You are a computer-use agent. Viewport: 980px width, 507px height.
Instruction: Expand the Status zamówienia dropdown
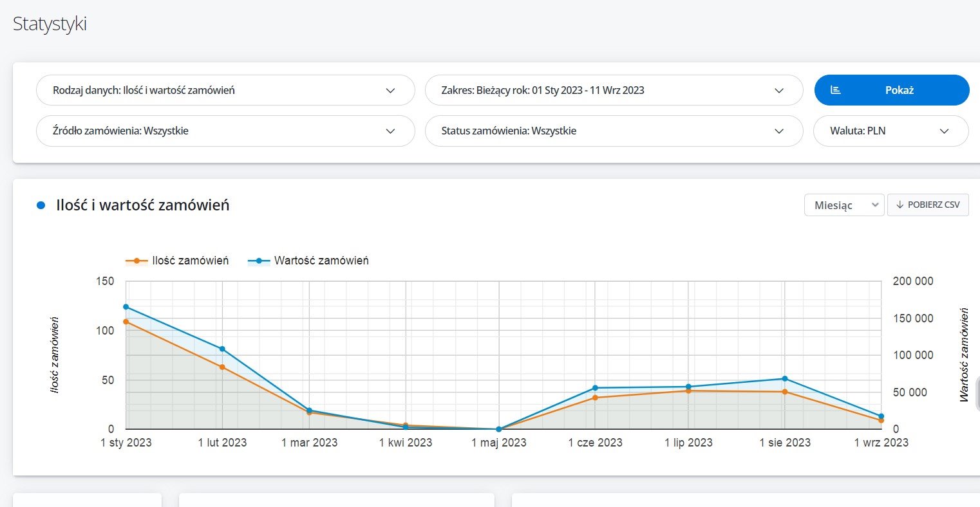tap(614, 131)
